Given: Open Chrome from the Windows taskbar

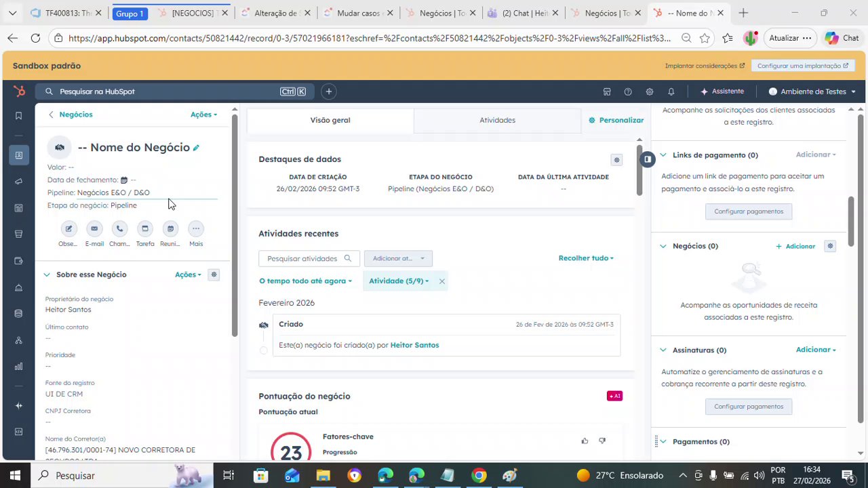Looking at the screenshot, I should tap(479, 475).
